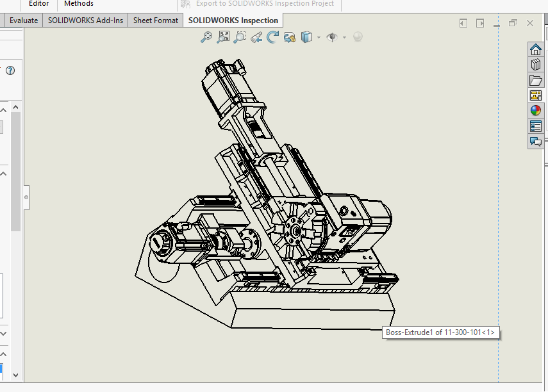Viewport: 548px width, 392px height.
Task: Click the Zoom to Selection magnifier
Action: click(240, 37)
